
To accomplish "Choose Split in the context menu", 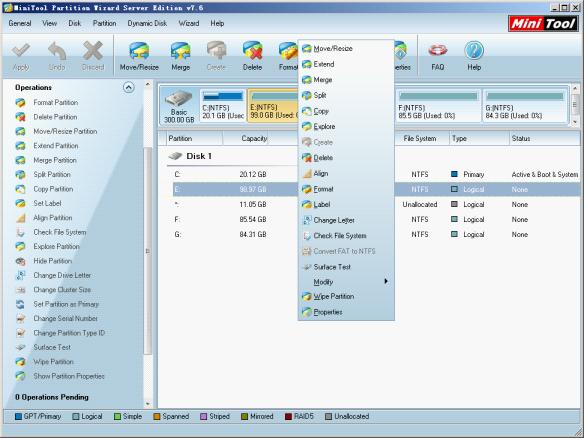I will [346, 95].
